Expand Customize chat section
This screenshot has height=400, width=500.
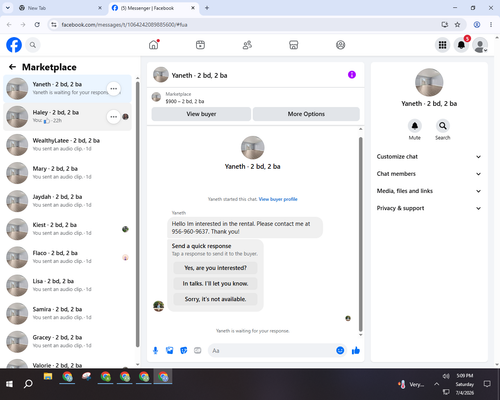(429, 157)
